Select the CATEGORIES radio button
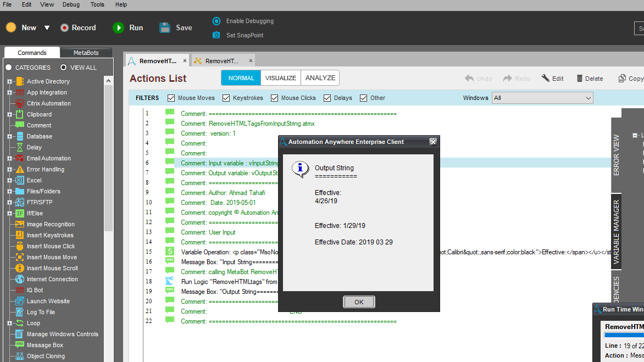 click(x=9, y=68)
